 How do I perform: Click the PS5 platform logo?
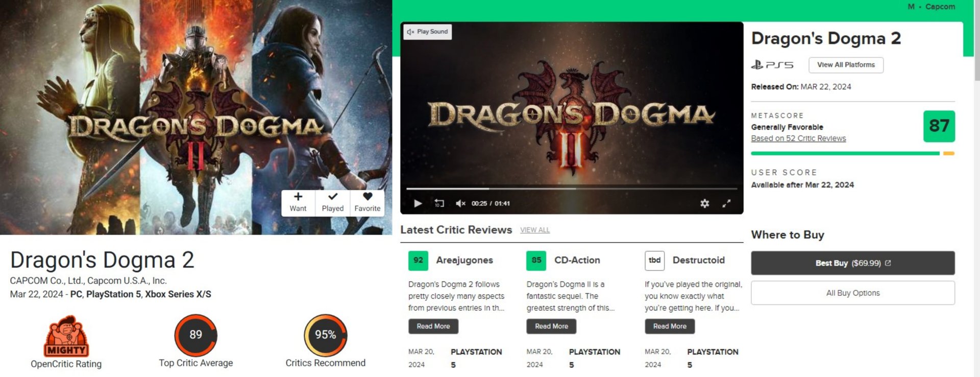coord(772,65)
